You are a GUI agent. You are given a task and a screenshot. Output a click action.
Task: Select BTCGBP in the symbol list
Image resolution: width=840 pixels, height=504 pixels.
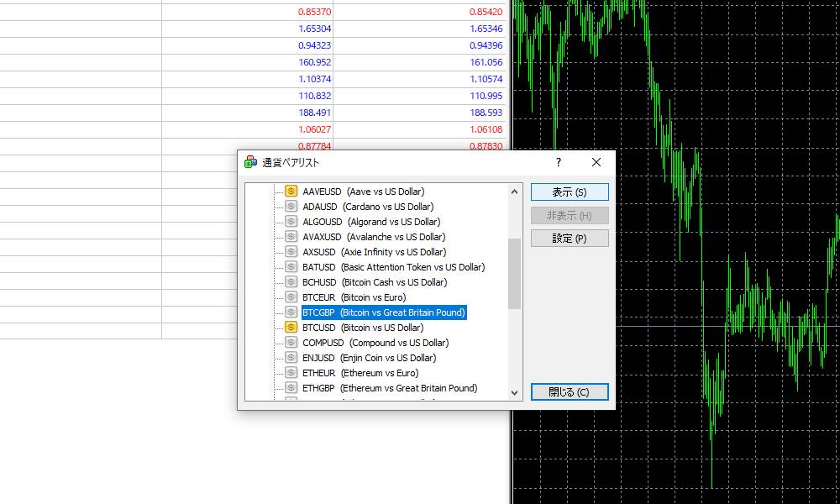(384, 312)
